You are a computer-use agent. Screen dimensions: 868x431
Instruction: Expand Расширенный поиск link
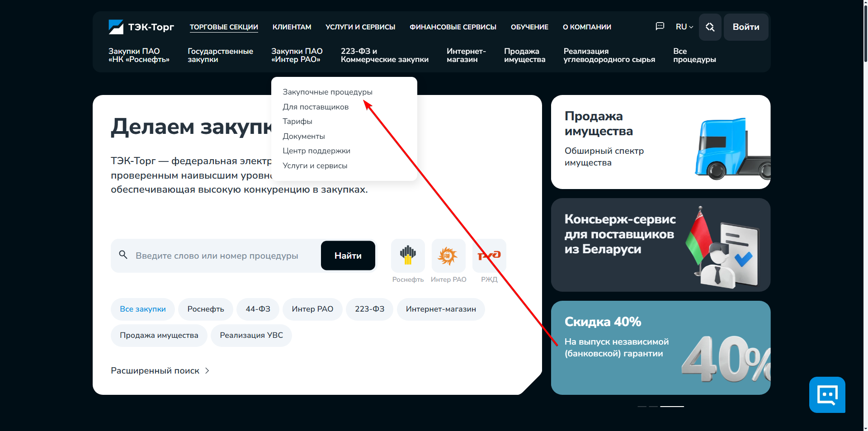click(160, 371)
